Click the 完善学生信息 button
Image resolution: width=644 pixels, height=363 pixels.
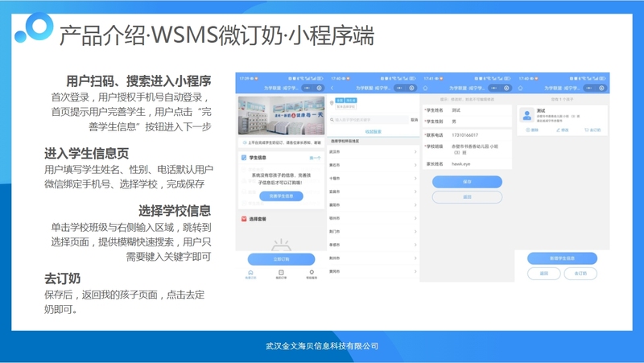pyautogui.click(x=281, y=196)
